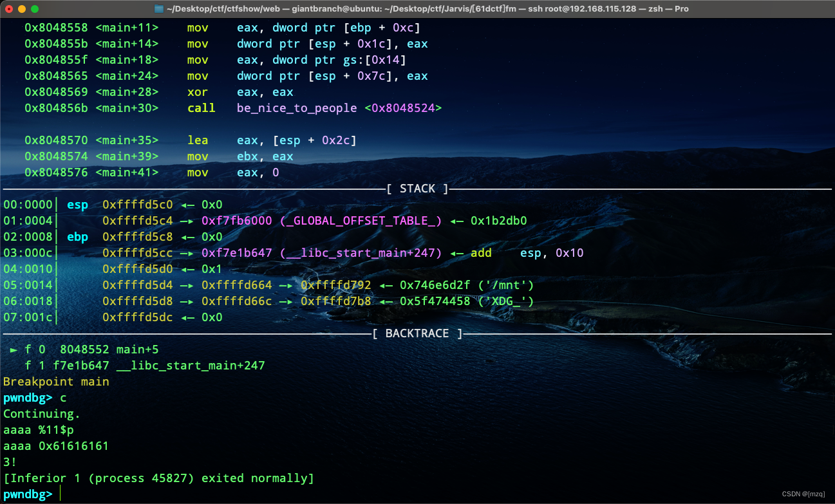Image resolution: width=835 pixels, height=504 pixels.
Task: Click the add esp, 0x10 stack annotation
Action: (527, 253)
